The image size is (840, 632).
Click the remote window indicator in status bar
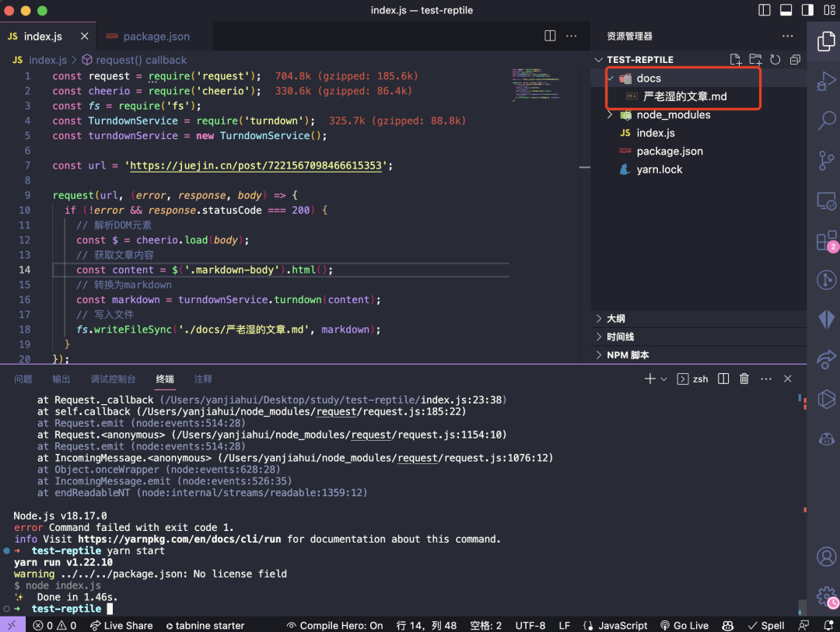(x=12, y=624)
